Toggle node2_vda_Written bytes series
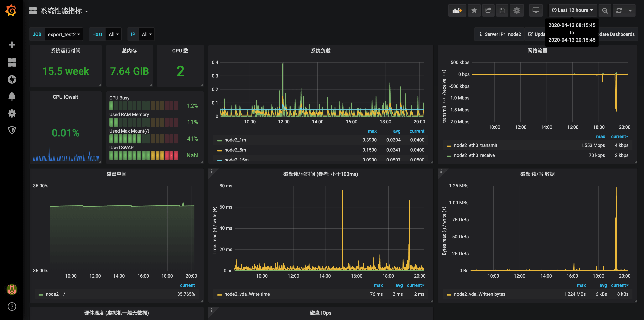644x320 pixels. [x=480, y=294]
